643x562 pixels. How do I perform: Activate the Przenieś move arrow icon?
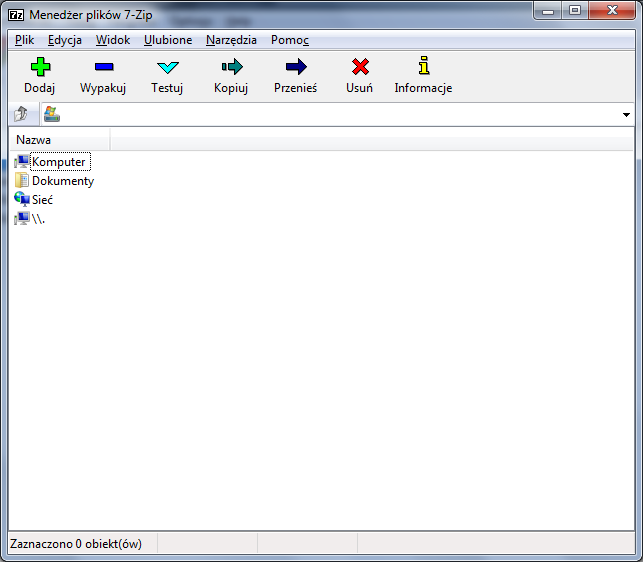tap(296, 66)
